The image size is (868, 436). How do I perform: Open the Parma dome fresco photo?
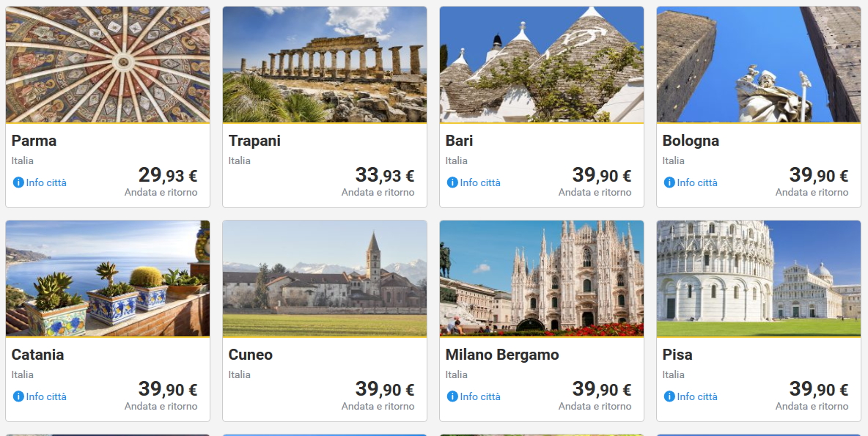point(108,64)
